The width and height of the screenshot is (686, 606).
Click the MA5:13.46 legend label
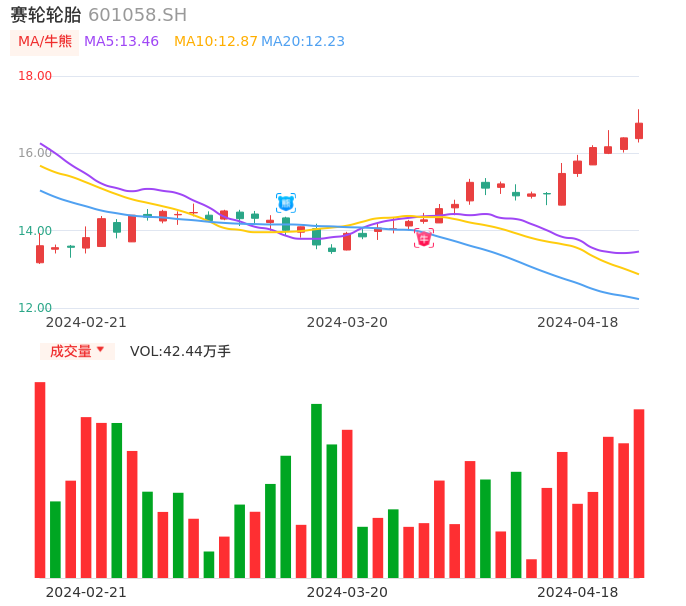pyautogui.click(x=121, y=42)
